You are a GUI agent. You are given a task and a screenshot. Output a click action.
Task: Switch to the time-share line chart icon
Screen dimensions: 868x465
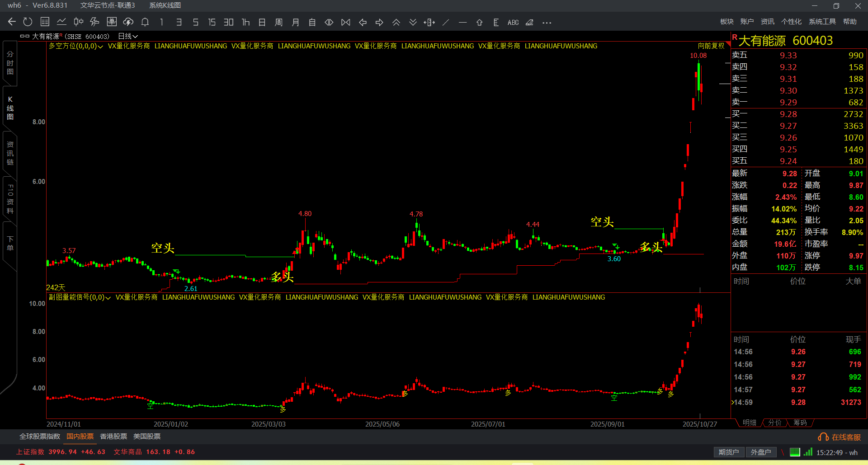61,22
